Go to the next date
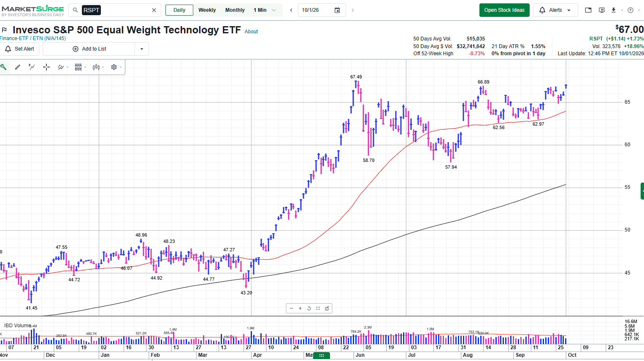This screenshot has width=644, height=361. tap(353, 10)
